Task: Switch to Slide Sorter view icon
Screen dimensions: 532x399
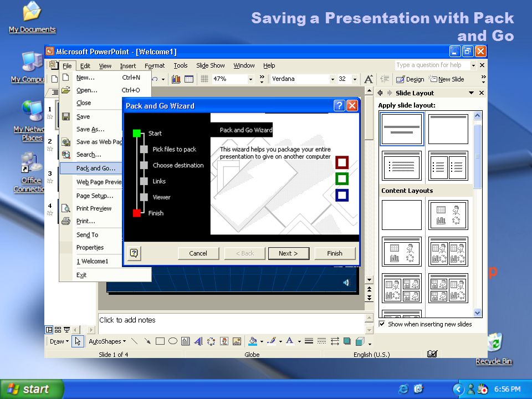Action: [58, 329]
